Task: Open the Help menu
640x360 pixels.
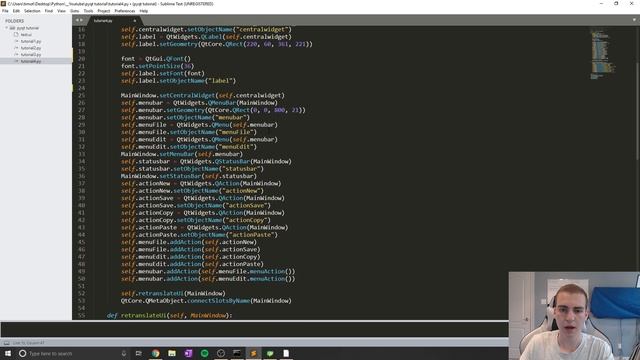Action: pos(144,11)
